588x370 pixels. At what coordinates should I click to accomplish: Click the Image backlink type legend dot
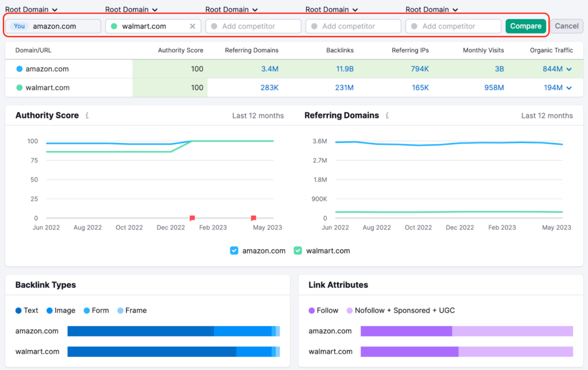click(x=49, y=311)
